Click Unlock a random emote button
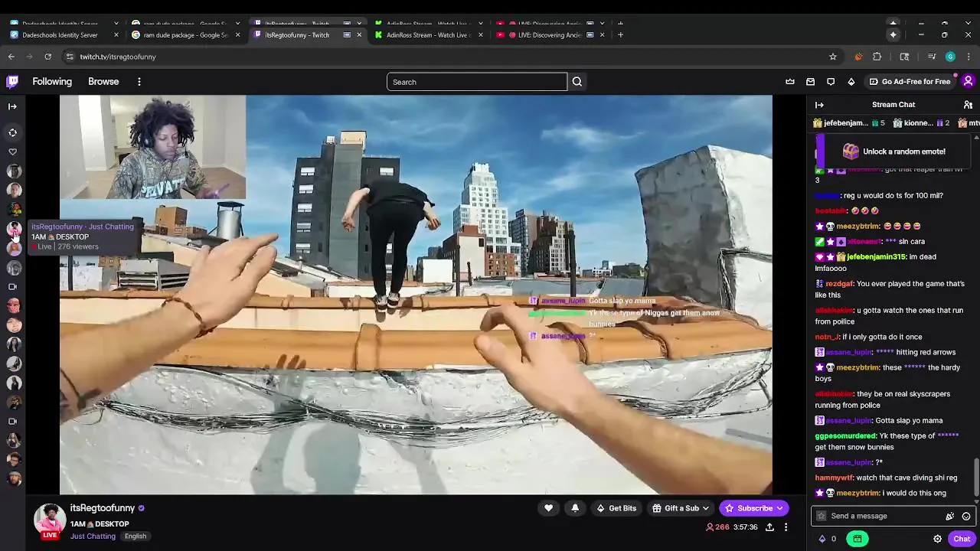This screenshot has height=551, width=980. coord(894,152)
